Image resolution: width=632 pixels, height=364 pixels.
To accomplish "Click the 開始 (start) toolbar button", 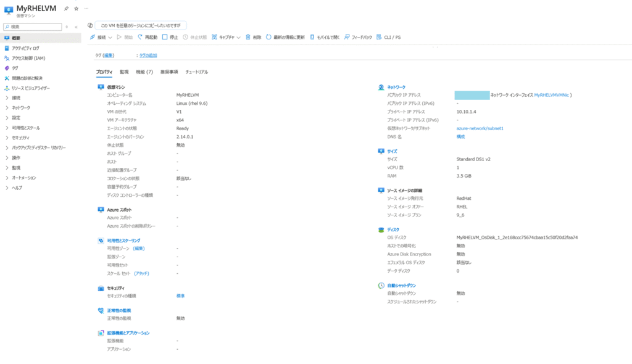I will click(125, 37).
